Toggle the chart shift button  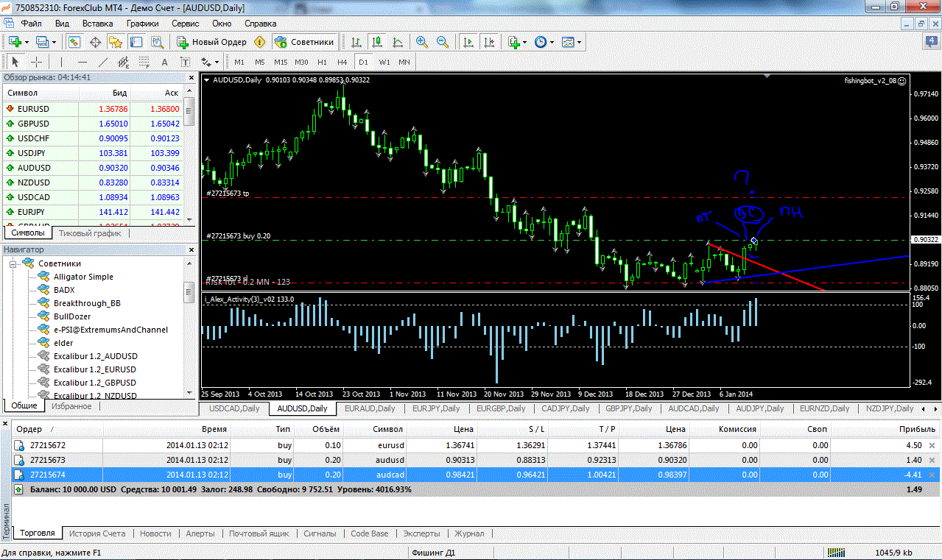(488, 42)
